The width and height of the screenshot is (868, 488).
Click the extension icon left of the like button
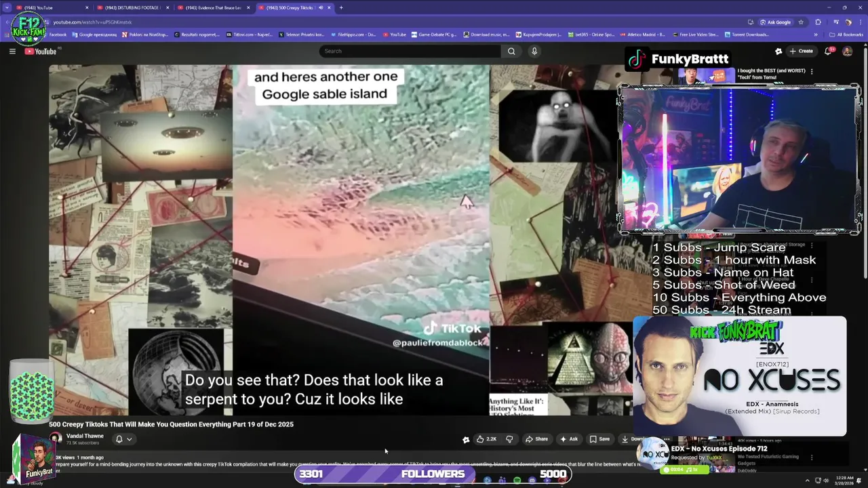coord(466,439)
